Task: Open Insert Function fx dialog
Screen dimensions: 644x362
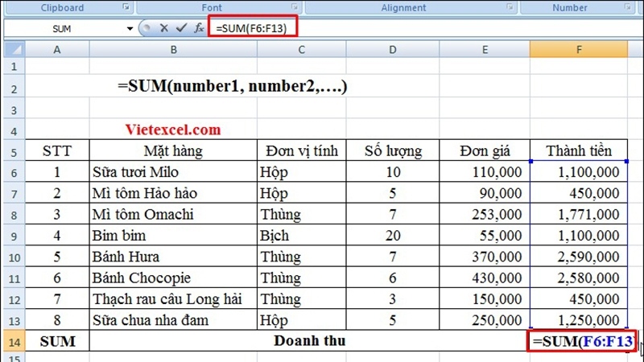Action: 199,28
